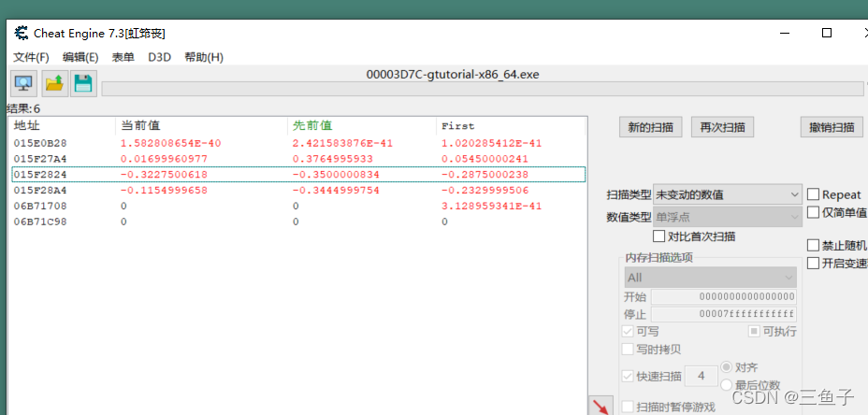The height and width of the screenshot is (415, 868).
Task: Open the 帮助(H) menu
Action: (204, 57)
